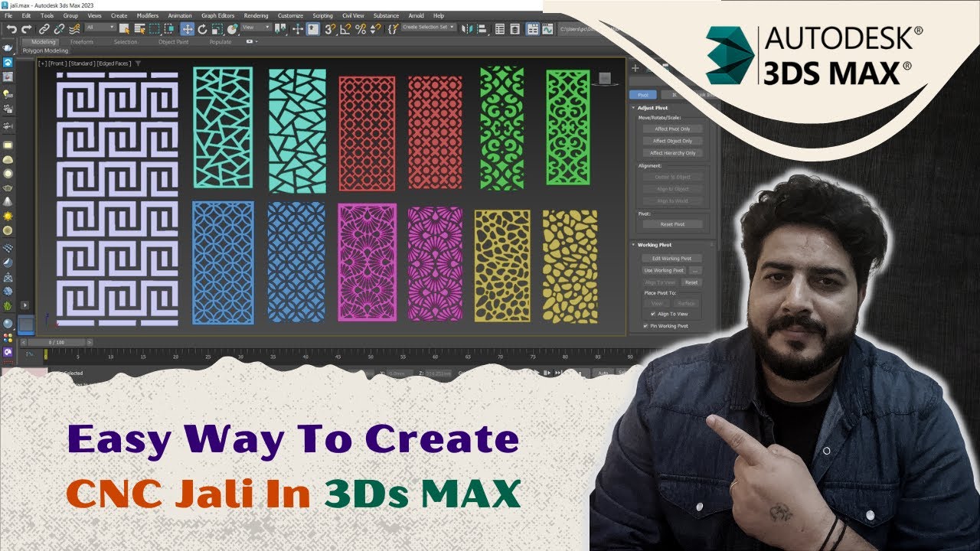Select the Pivot tab in Hierarchy panel

[x=642, y=95]
